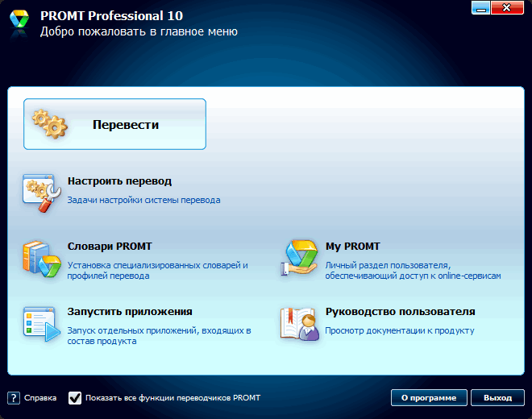Click the gears icon on the Перевести button
This screenshot has width=532, height=419.
(50, 124)
